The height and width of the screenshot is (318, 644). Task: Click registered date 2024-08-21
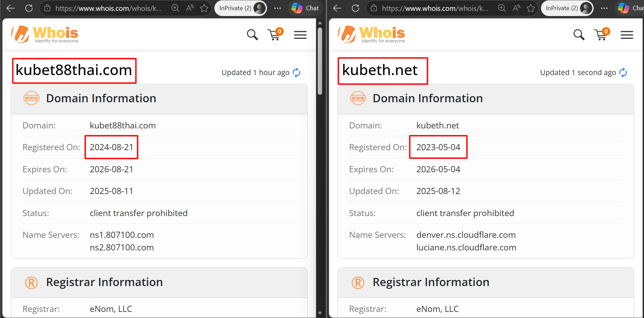click(112, 147)
